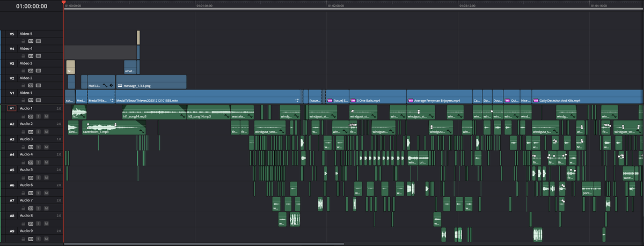The height and width of the screenshot is (246, 644).
Task: Select the hl1_song14.mp3 audio clip
Action: (155, 113)
